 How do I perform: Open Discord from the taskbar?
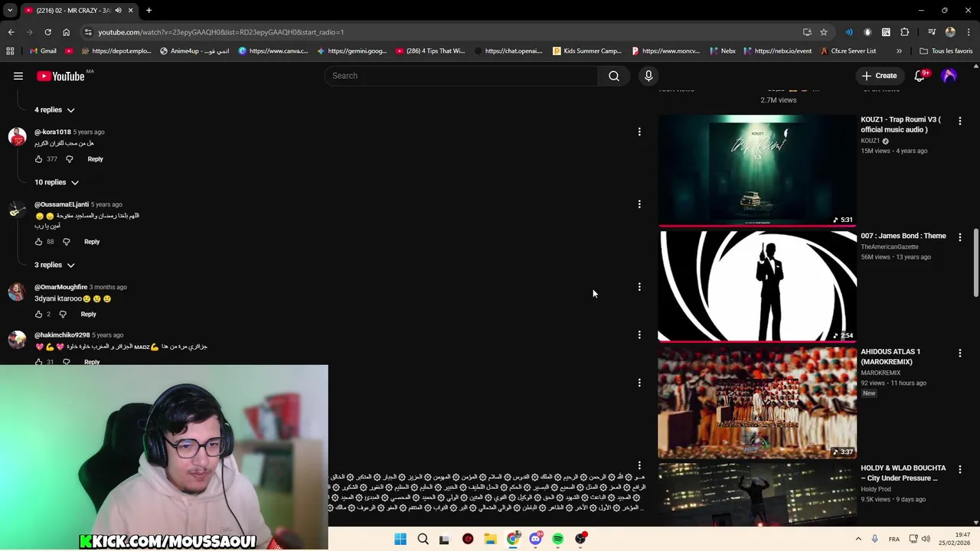click(x=535, y=539)
